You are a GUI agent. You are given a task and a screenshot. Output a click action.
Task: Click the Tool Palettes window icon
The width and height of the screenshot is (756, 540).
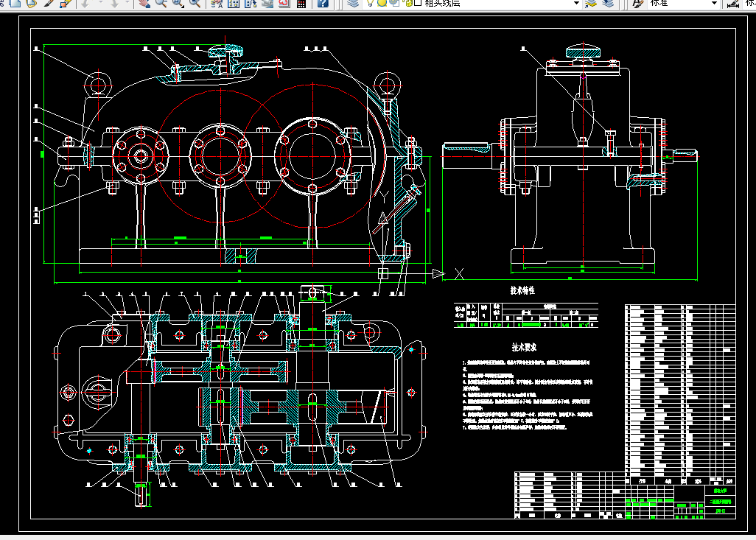pos(250,4)
